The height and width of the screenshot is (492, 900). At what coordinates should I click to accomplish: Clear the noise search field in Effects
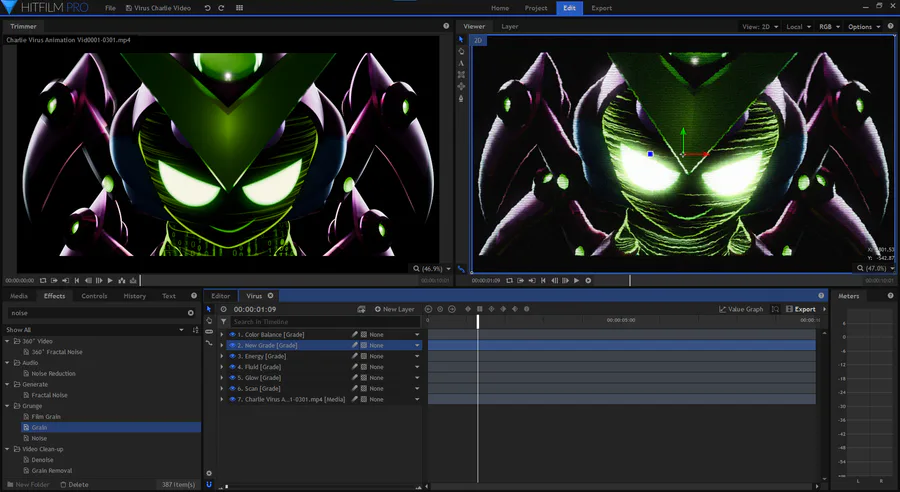click(x=191, y=313)
